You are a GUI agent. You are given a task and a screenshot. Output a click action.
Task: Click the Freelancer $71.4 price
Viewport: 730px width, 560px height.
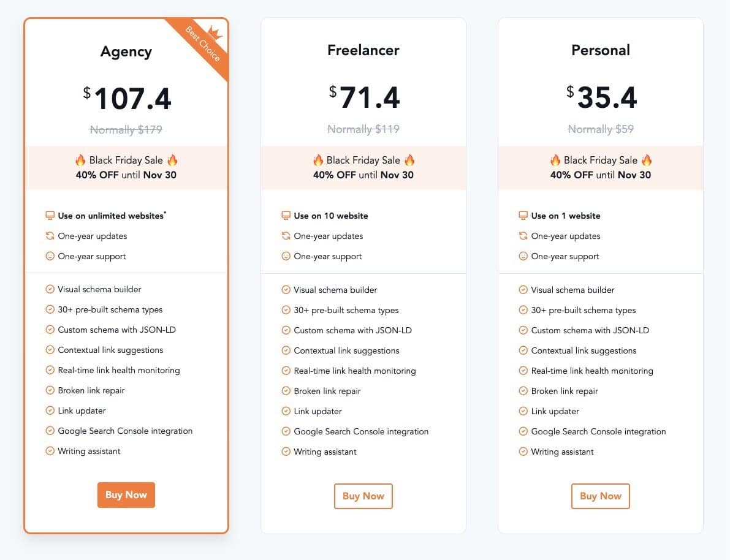[x=364, y=98]
